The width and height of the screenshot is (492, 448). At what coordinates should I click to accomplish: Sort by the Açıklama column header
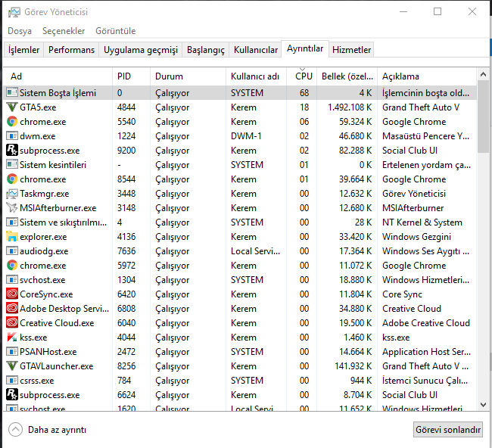(x=427, y=76)
